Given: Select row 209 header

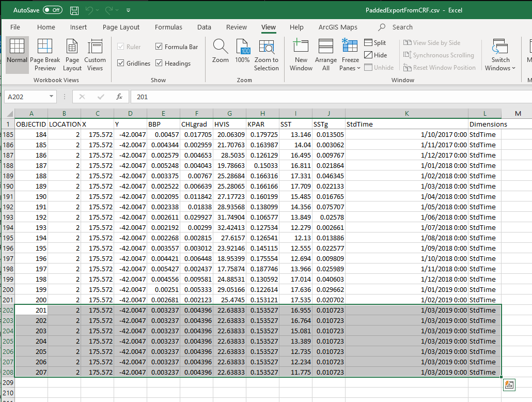Looking at the screenshot, I should pos(8,383).
